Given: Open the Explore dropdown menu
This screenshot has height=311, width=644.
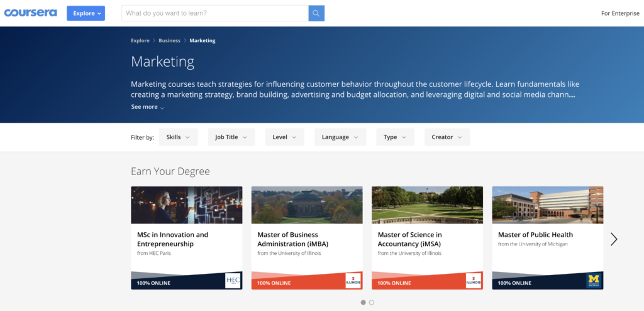Looking at the screenshot, I should (86, 13).
